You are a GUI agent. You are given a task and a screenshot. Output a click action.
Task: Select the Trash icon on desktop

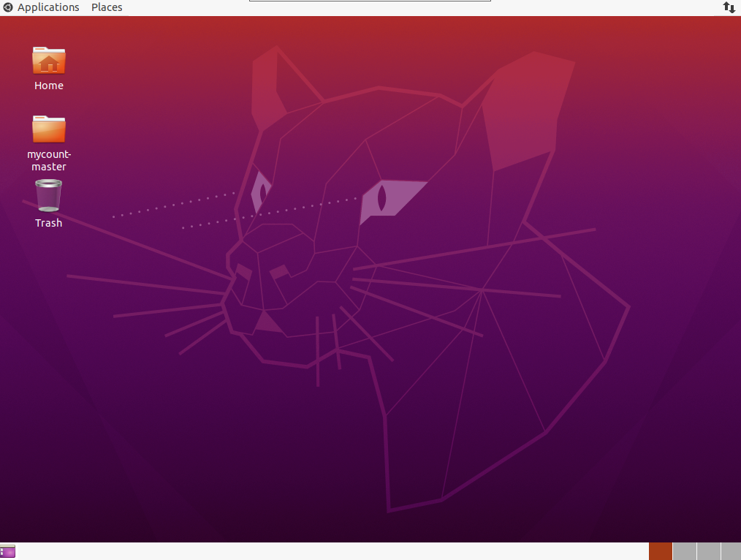pos(49,196)
